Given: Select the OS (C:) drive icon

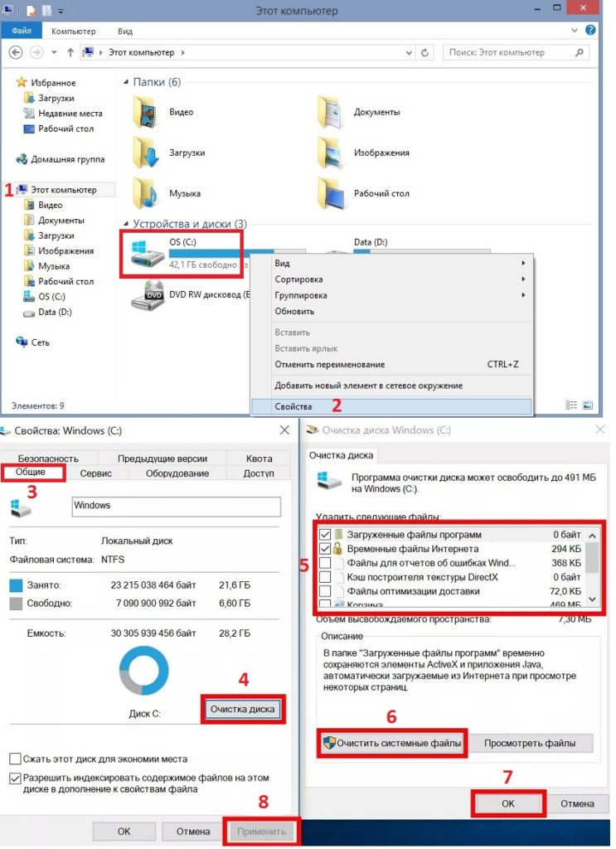Looking at the screenshot, I should click(148, 252).
